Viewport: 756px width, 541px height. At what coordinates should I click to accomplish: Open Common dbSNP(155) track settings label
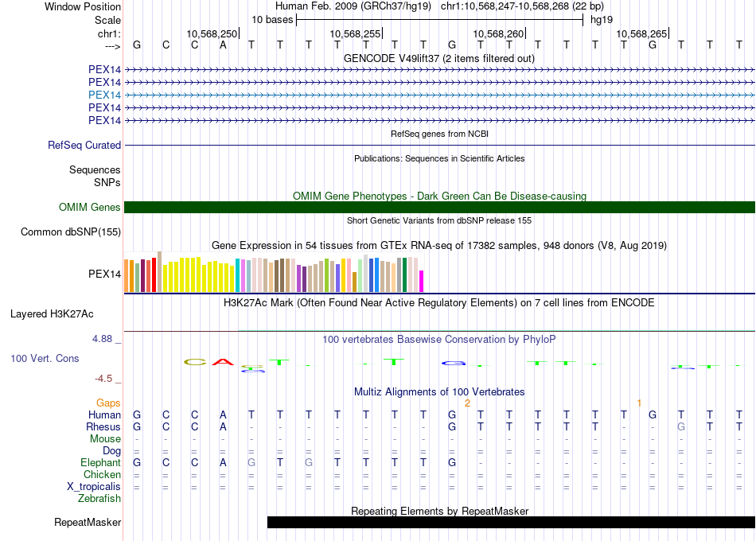(x=71, y=232)
